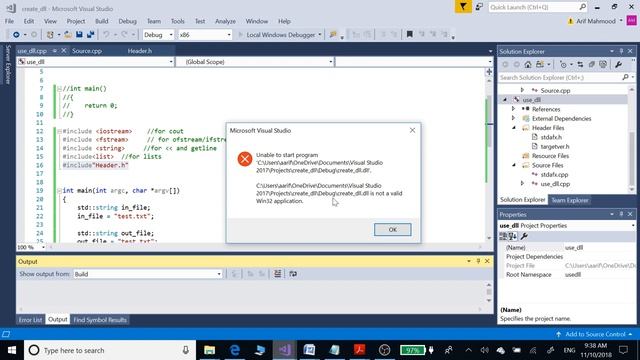Screen dimensions: 640x360
Task: Open the Build menu
Action: coord(102,21)
